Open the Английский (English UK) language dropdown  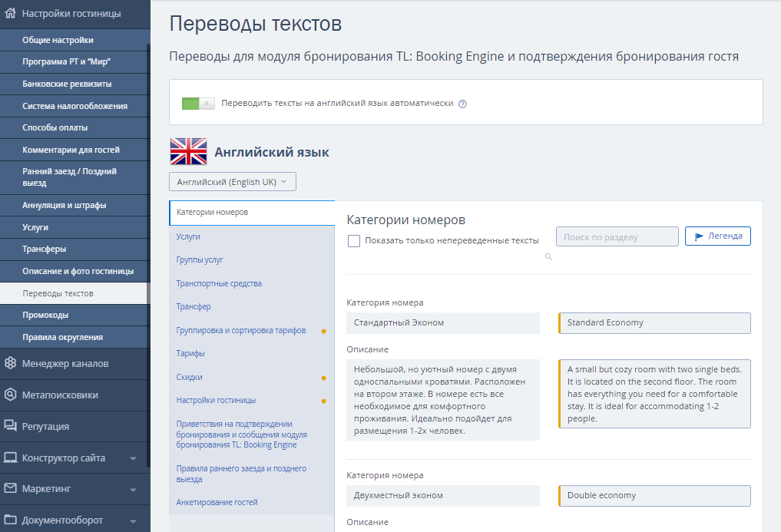(233, 182)
